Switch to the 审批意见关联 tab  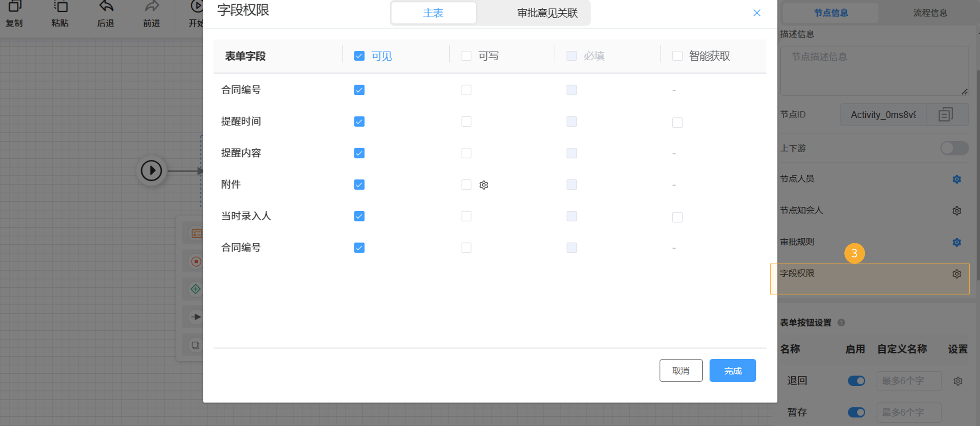[547, 13]
